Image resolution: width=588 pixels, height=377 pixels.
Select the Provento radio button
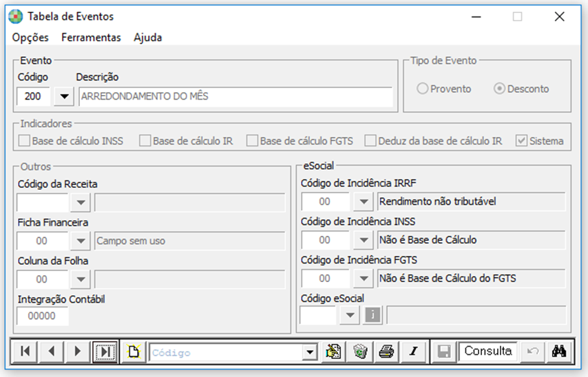tap(423, 89)
